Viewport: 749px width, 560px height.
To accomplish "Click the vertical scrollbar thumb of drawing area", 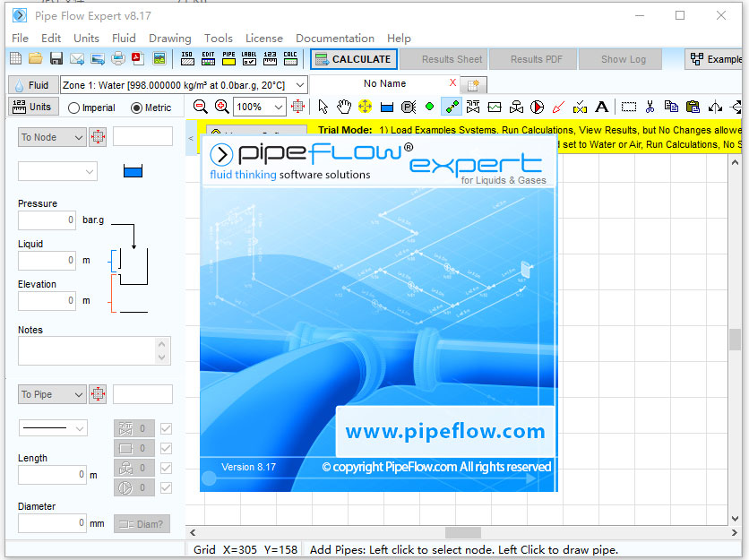I will 736,340.
